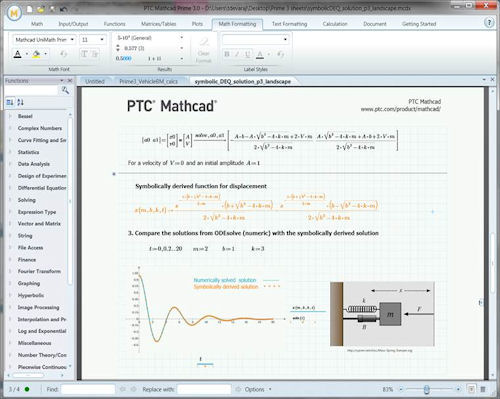Image resolution: width=500 pixels, height=399 pixels.
Task: Click the Functions search input field
Action: tap(32, 90)
